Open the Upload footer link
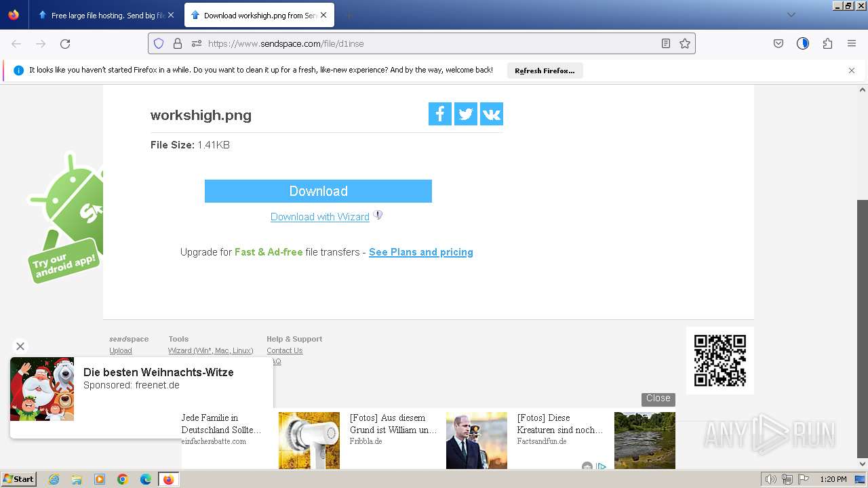Screen dimensions: 868x488 click(x=121, y=350)
